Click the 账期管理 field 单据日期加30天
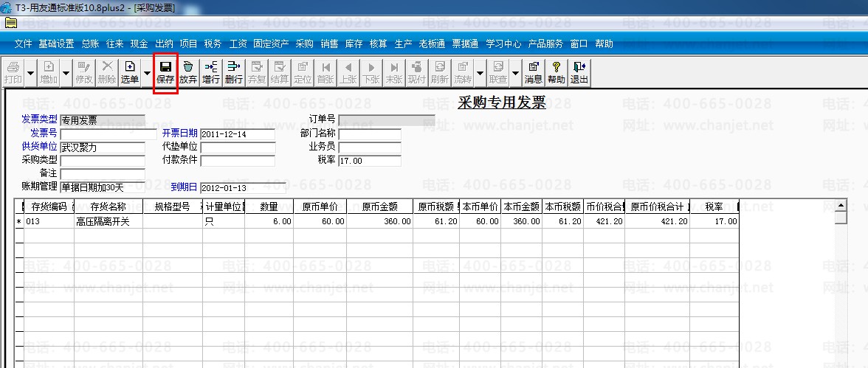 click(103, 187)
